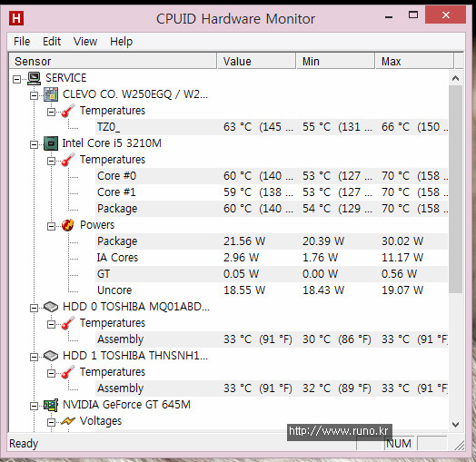Collapse the Powers node
Viewport: 476px width, 462px height.
51,226
